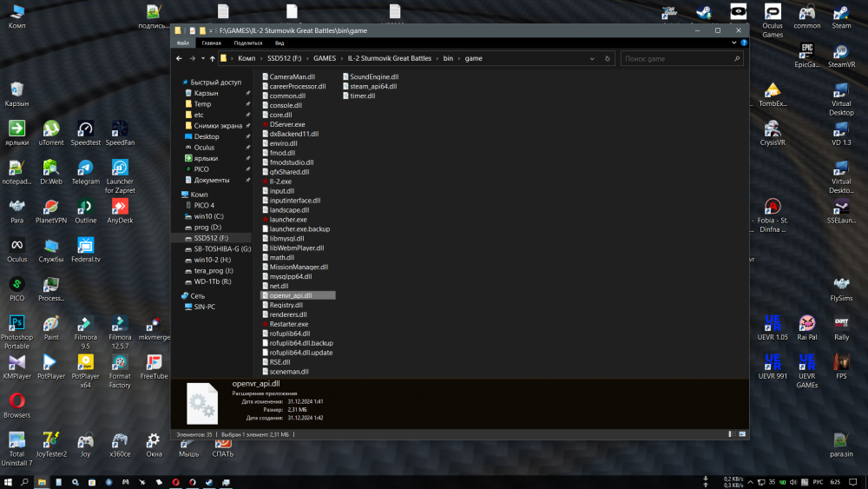This screenshot has height=489, width=868.
Task: Open the Paint desktop shortcut
Action: (51, 327)
